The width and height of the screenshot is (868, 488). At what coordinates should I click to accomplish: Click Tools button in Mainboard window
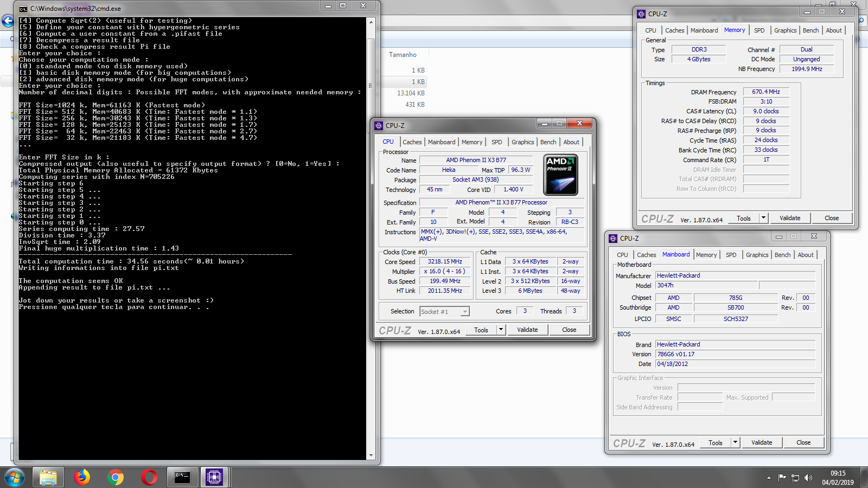click(x=716, y=442)
